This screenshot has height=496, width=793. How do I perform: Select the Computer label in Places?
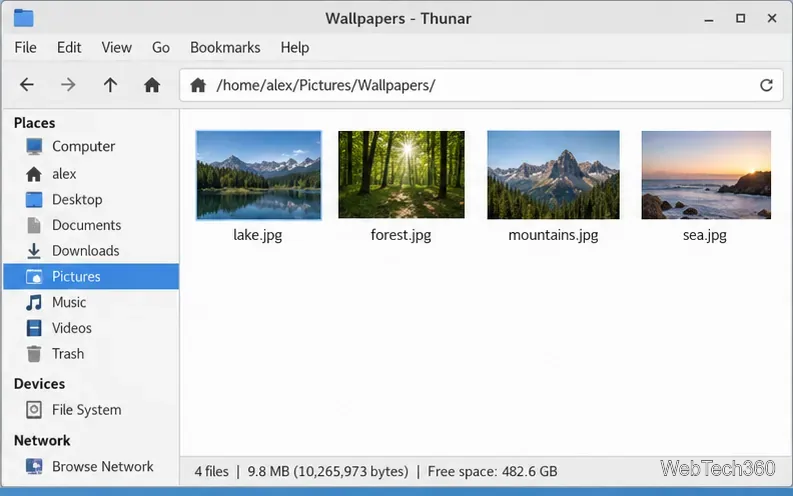pos(83,147)
